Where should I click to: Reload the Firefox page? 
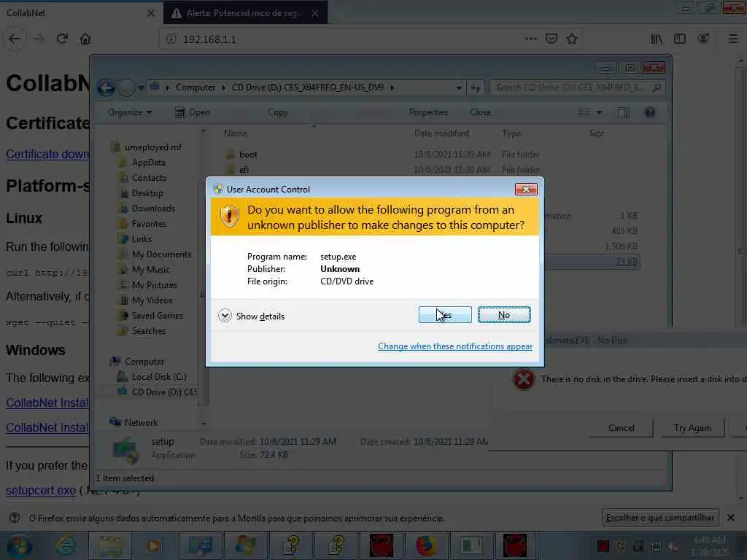(62, 39)
